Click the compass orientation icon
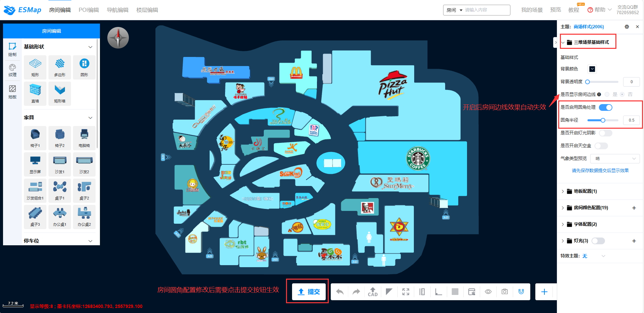 click(118, 38)
